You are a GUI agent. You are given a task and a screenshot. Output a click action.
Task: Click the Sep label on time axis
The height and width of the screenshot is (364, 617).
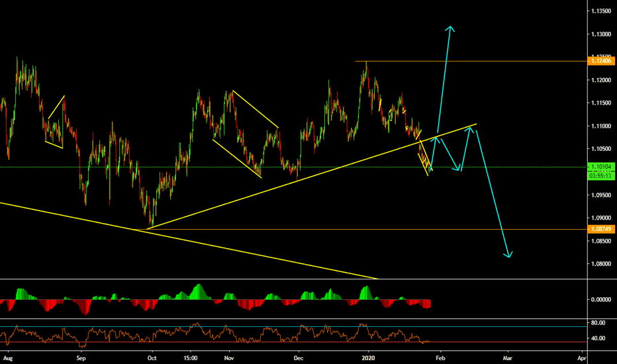click(81, 358)
